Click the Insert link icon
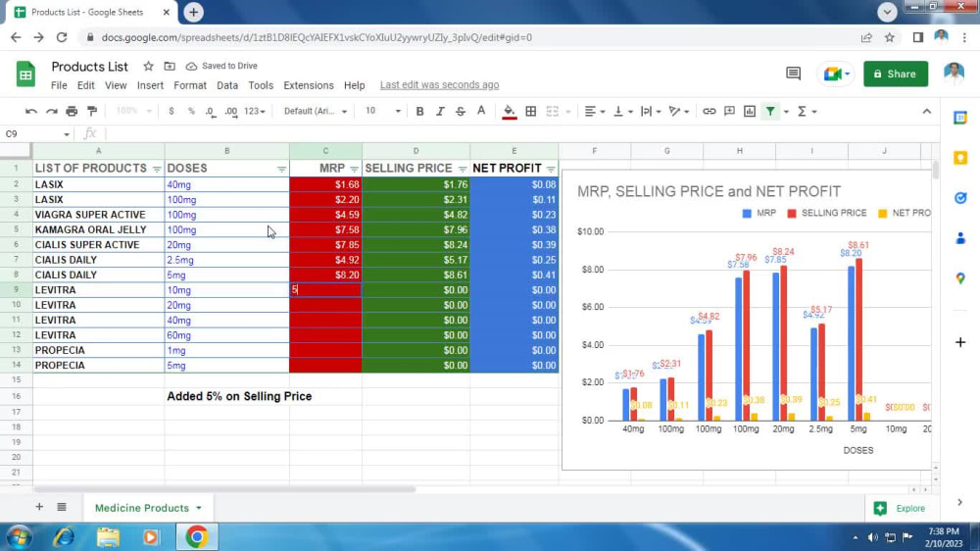Viewport: 980px width, 551px height. click(x=709, y=112)
